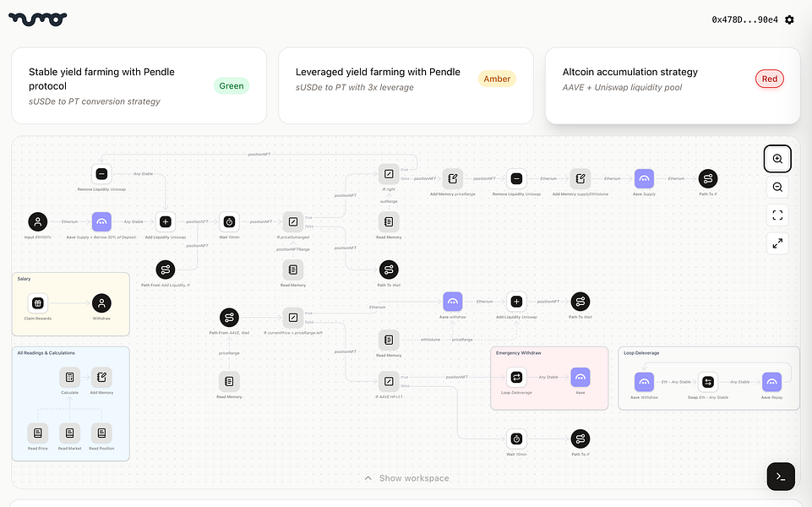Image resolution: width=812 pixels, height=507 pixels.
Task: Select the If AAVE HF<1.1 condition node
Action: click(x=389, y=381)
